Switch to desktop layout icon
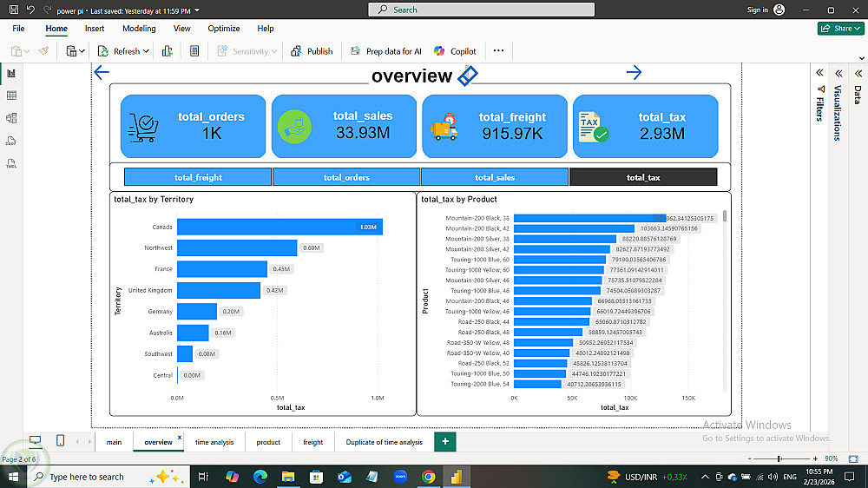The image size is (868, 488). [x=36, y=441]
